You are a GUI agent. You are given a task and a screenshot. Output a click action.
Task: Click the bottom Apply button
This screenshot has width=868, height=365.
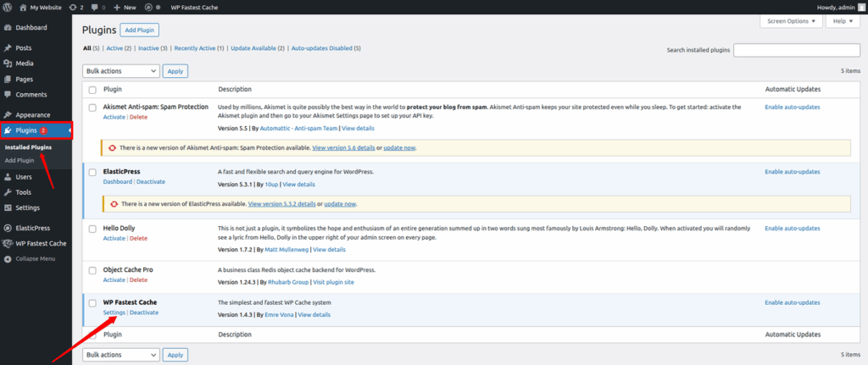(175, 355)
